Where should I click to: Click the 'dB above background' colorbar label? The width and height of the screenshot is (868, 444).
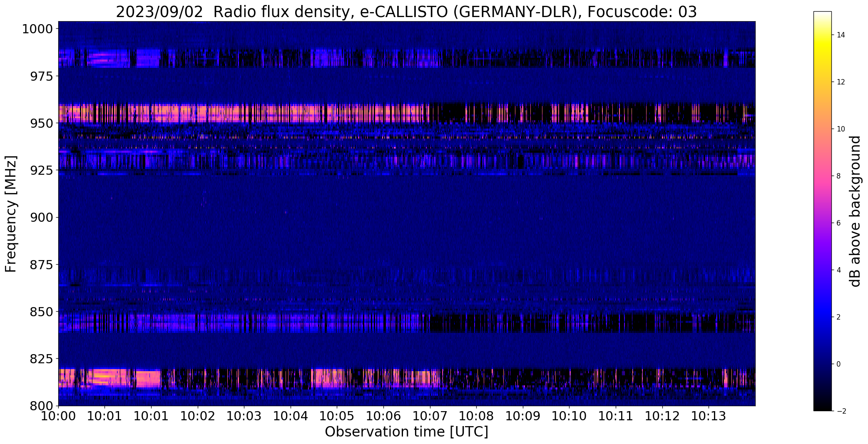856,211
